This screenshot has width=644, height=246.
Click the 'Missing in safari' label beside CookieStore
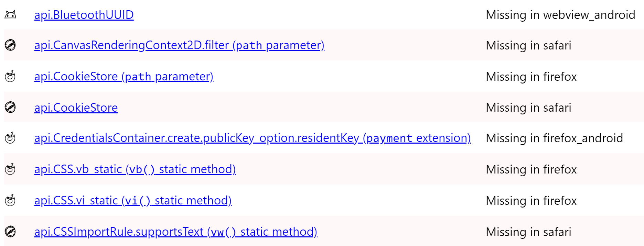[x=528, y=107]
